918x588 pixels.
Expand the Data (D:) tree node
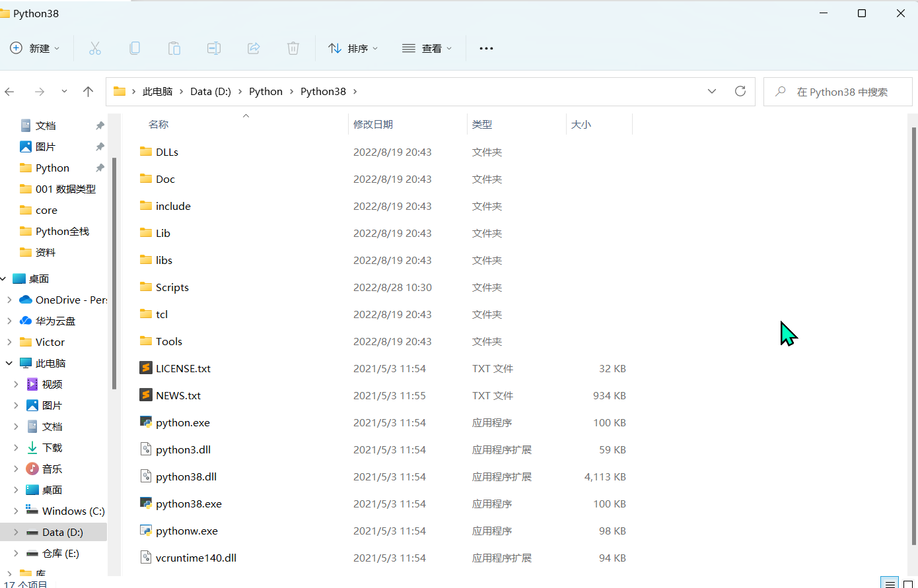(16, 532)
